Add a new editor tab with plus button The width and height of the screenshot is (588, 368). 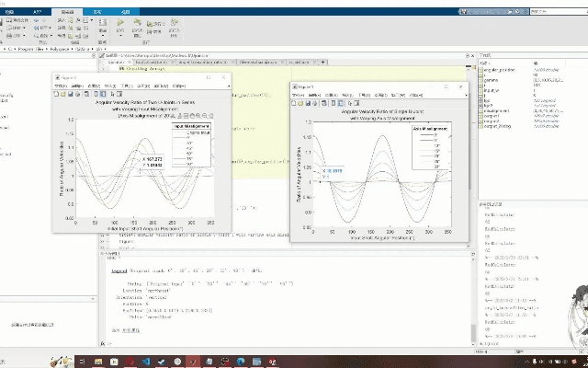pyautogui.click(x=322, y=62)
